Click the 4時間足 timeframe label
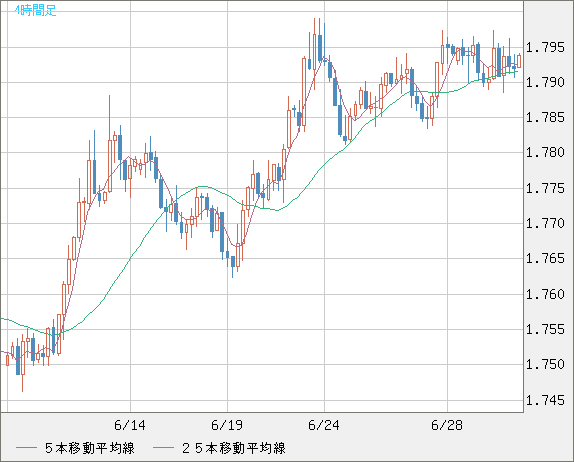The image size is (574, 462). 36,10
